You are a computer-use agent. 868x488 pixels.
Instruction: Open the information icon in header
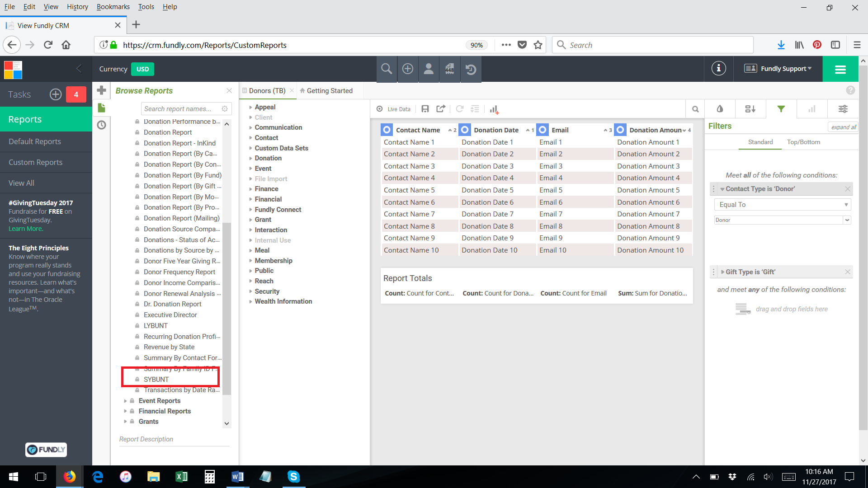pyautogui.click(x=718, y=69)
